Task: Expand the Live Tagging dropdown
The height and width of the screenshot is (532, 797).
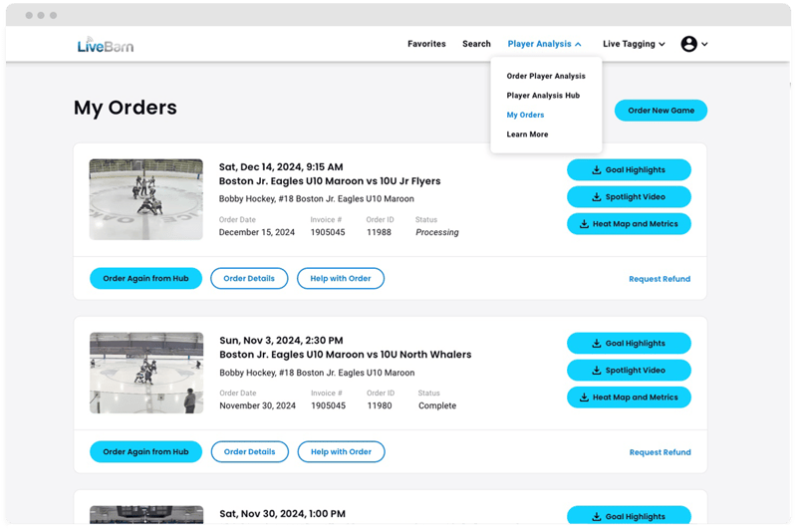Action: pyautogui.click(x=634, y=44)
